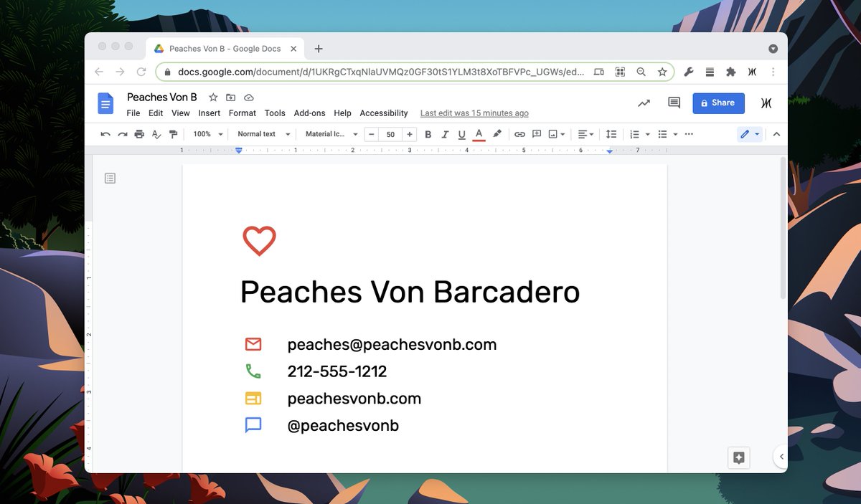
Task: Open comment history speech bubble icon
Action: pos(674,103)
